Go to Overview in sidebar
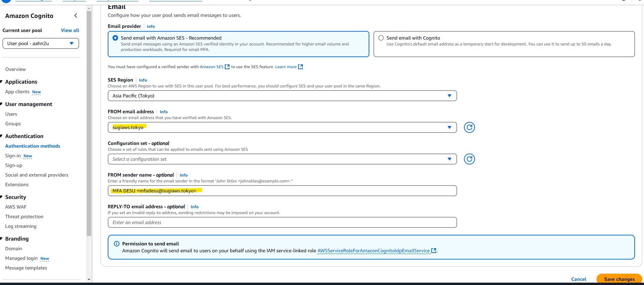Image resolution: width=644 pixels, height=285 pixels. click(x=15, y=69)
